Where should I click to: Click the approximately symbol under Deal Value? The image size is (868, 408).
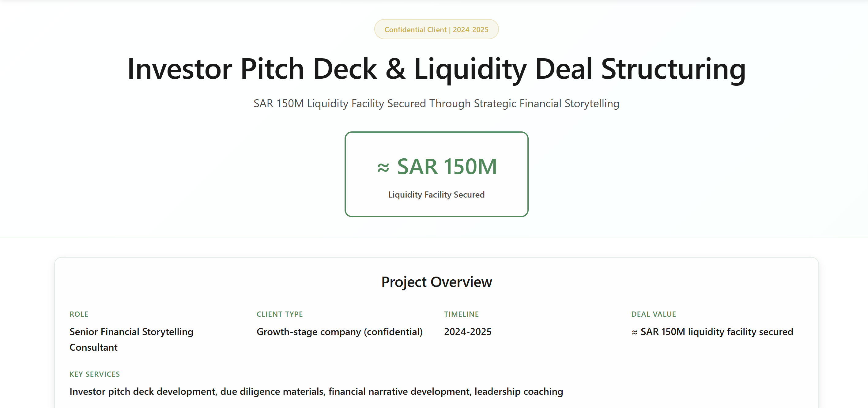coord(634,333)
